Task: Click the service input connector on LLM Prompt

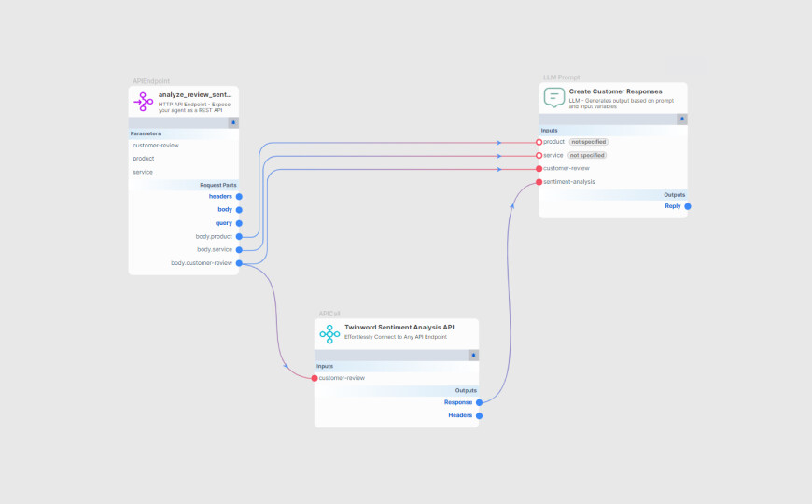Action: pyautogui.click(x=539, y=155)
